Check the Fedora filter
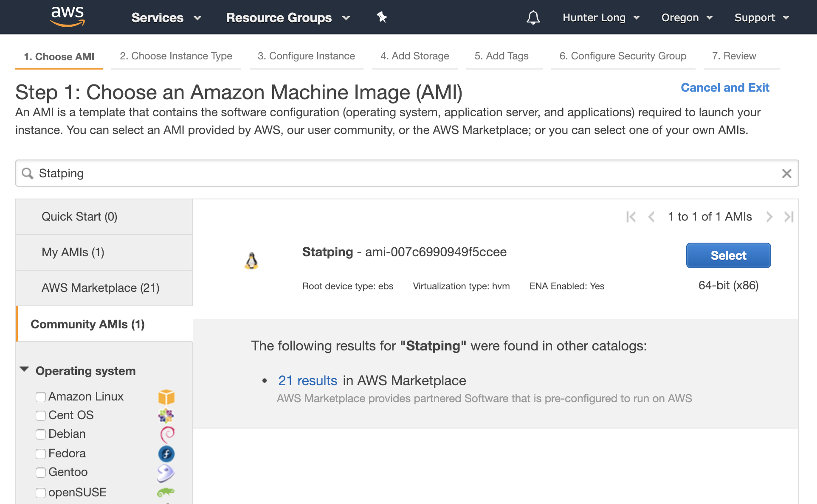The height and width of the screenshot is (504, 817). pyautogui.click(x=41, y=454)
